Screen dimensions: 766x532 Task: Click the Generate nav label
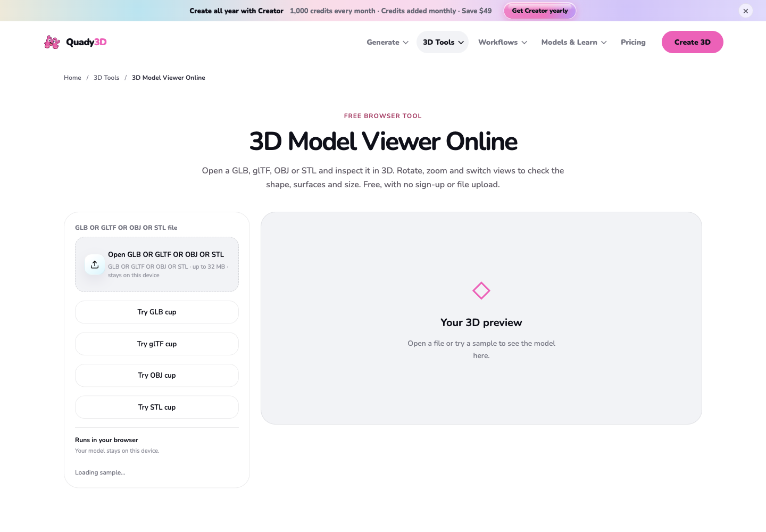[x=383, y=42]
